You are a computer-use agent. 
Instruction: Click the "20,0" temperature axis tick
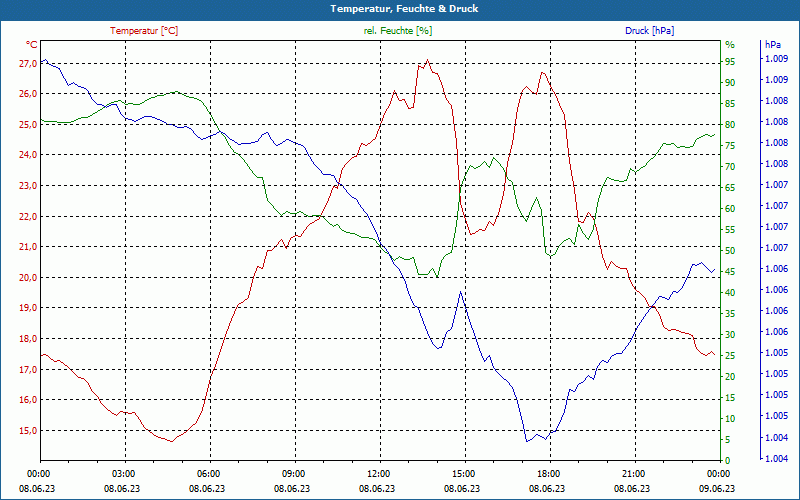coord(29,278)
